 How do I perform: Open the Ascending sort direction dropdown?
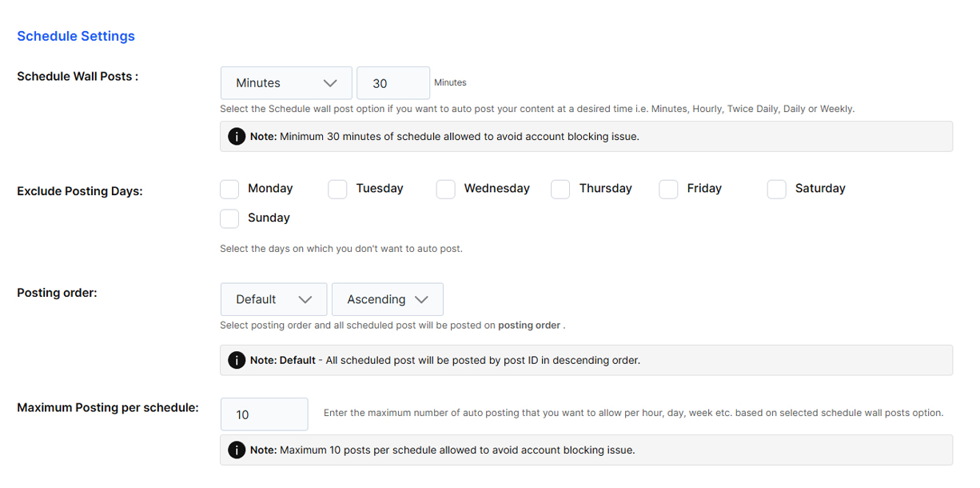[x=387, y=299]
